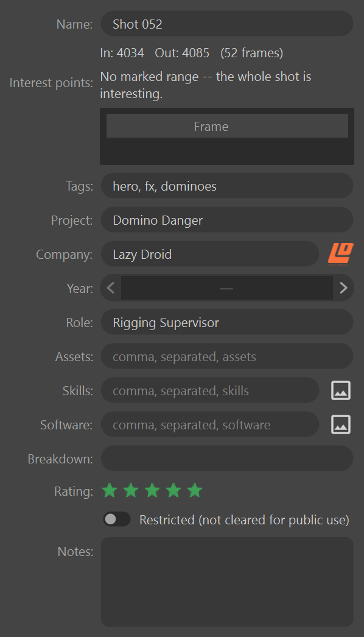The height and width of the screenshot is (637, 364).
Task: Click 'Restricted (not cleared for public use)' label
Action: [244, 519]
